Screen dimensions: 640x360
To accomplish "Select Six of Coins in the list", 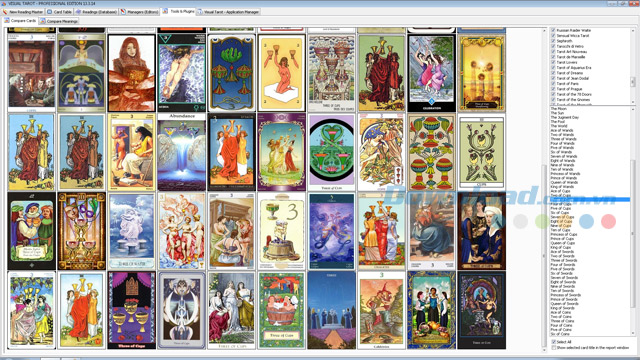I will point(560,334).
